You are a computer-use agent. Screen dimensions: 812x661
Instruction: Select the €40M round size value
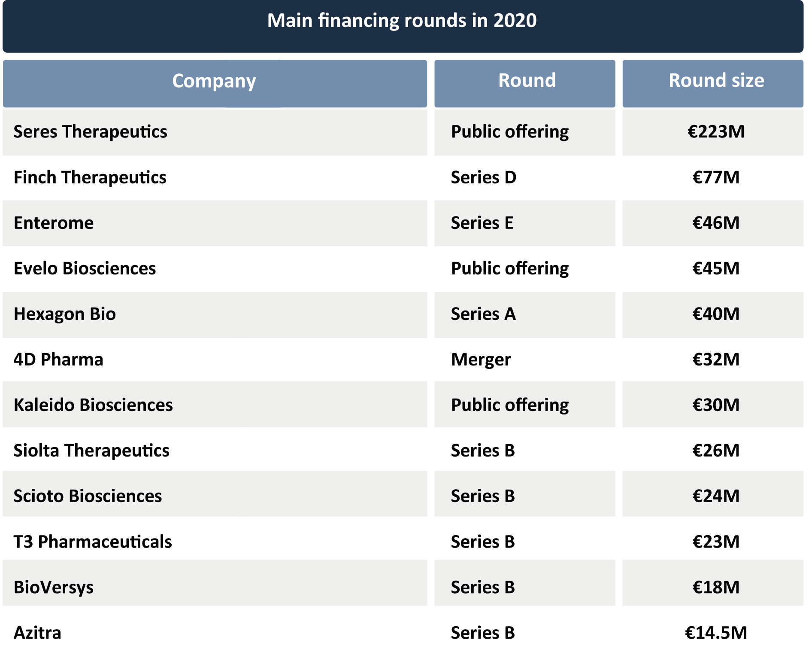pos(716,314)
